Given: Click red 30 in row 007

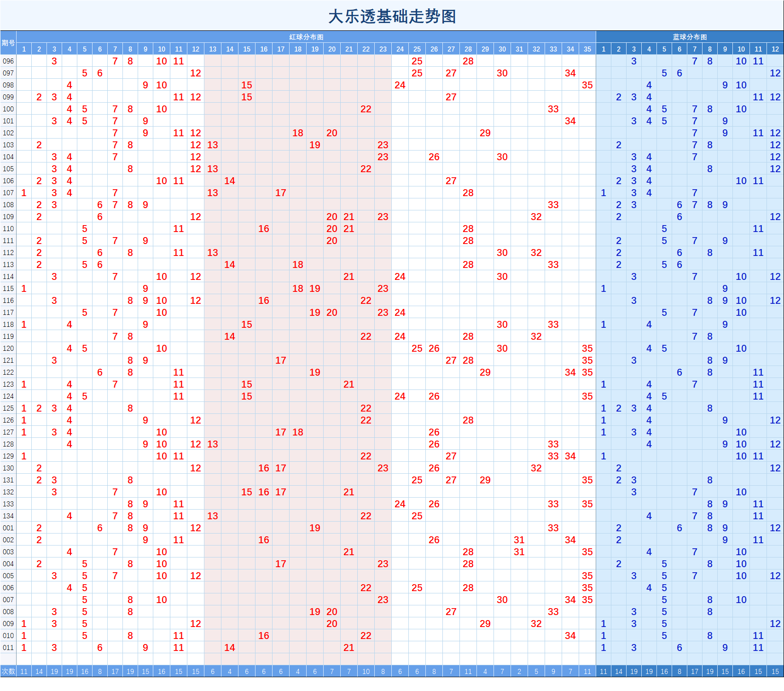Looking at the screenshot, I should tap(502, 599).
